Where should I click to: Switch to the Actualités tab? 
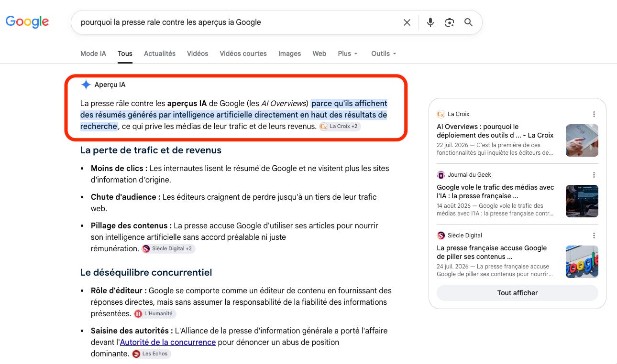point(160,54)
